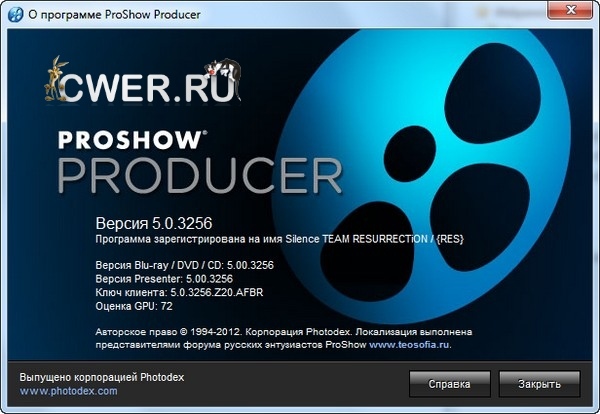The image size is (600, 414).
Task: Click the Справка help button
Action: pyautogui.click(x=450, y=384)
